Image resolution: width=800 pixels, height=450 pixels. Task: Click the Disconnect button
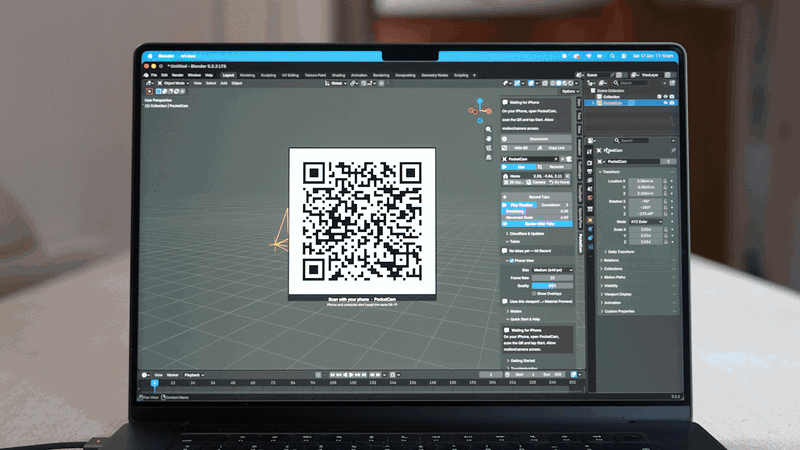coord(536,139)
